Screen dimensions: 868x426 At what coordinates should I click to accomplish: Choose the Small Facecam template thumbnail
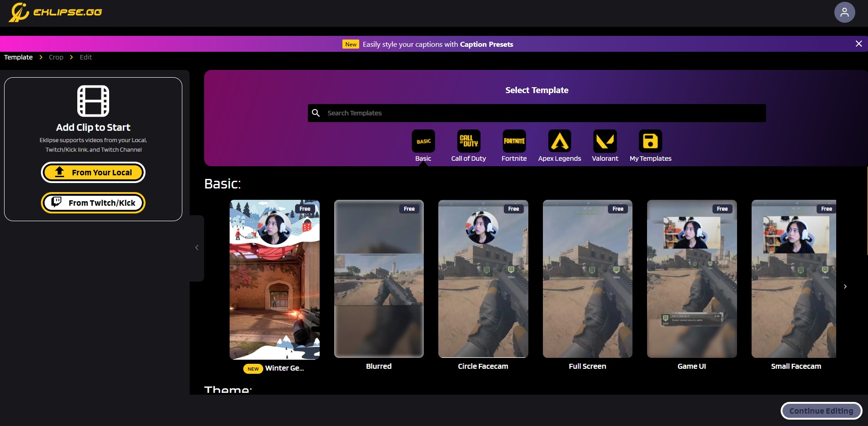794,279
